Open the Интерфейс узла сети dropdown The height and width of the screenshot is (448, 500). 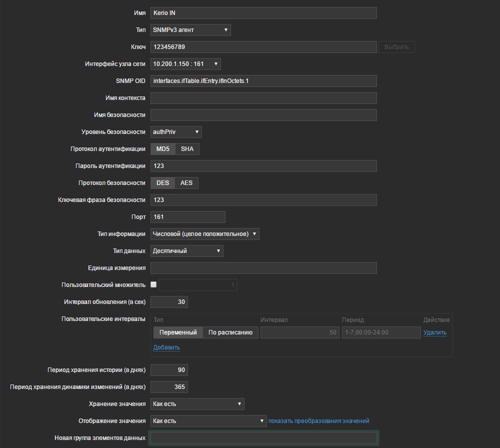click(x=185, y=64)
